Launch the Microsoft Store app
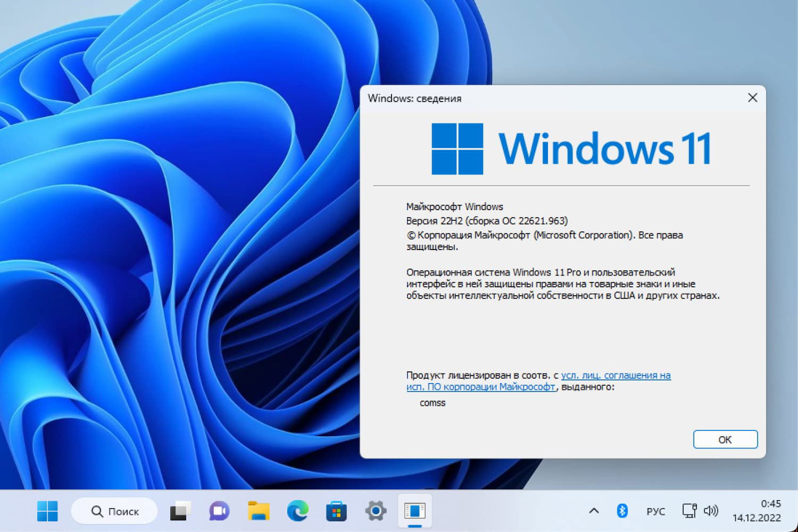Viewport: 798px width, 532px height. click(336, 511)
